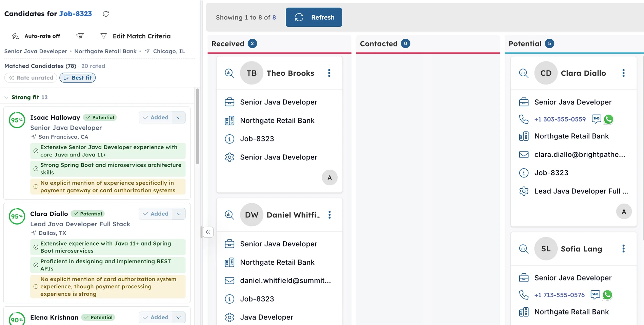Click daniel.whitfield email address text
644x325 pixels.
pyautogui.click(x=285, y=281)
